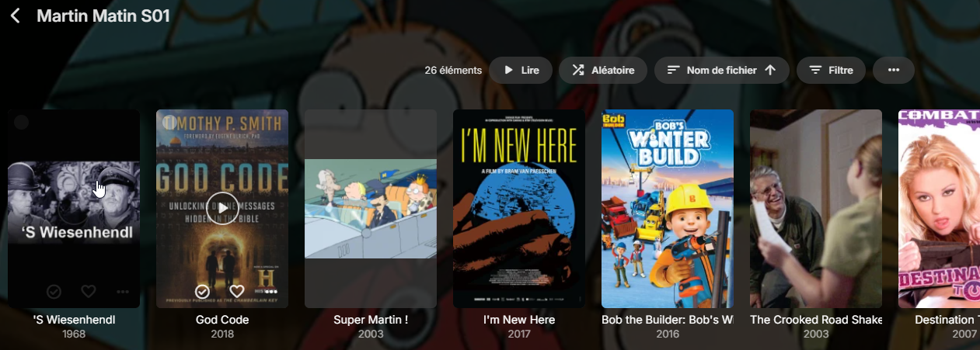
Task: Add God Code to favorites with the heart
Action: (237, 291)
